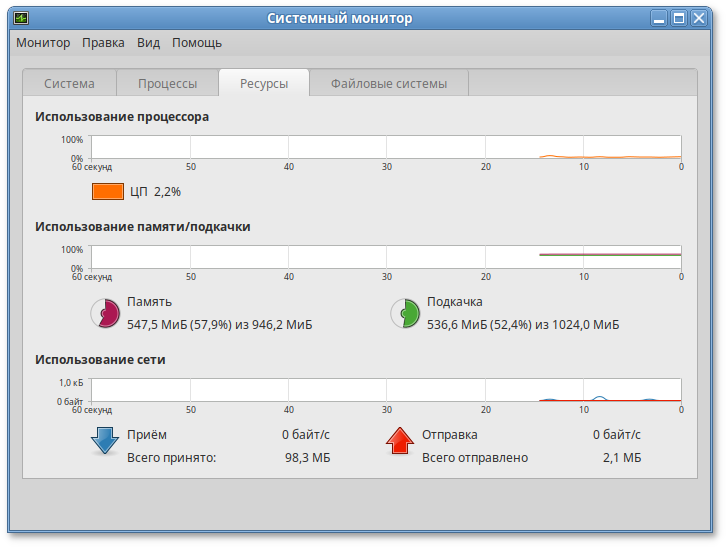The image size is (726, 547).
Task: Click the blue download arrow icon
Action: 105,441
